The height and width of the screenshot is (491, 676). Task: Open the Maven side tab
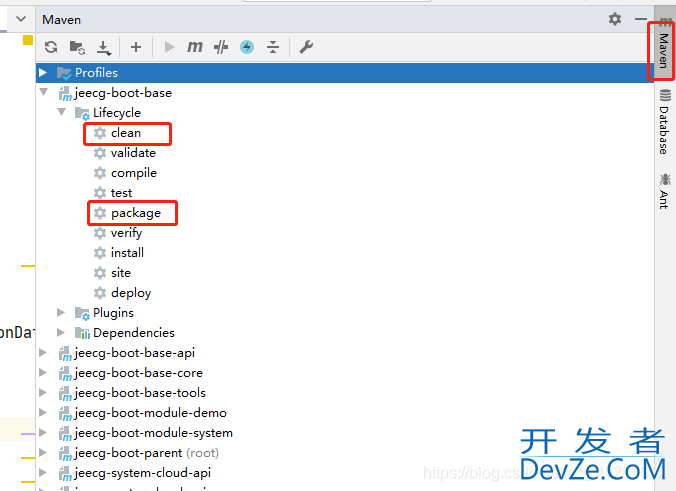pos(663,50)
